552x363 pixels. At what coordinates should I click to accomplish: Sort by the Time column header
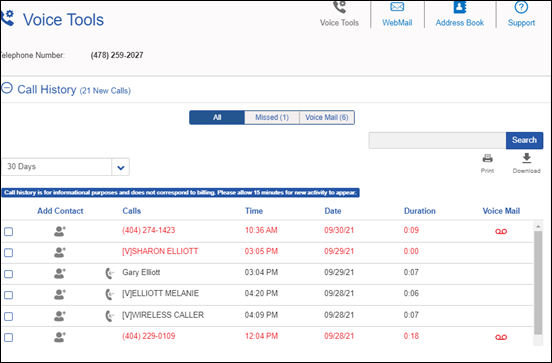pos(254,211)
